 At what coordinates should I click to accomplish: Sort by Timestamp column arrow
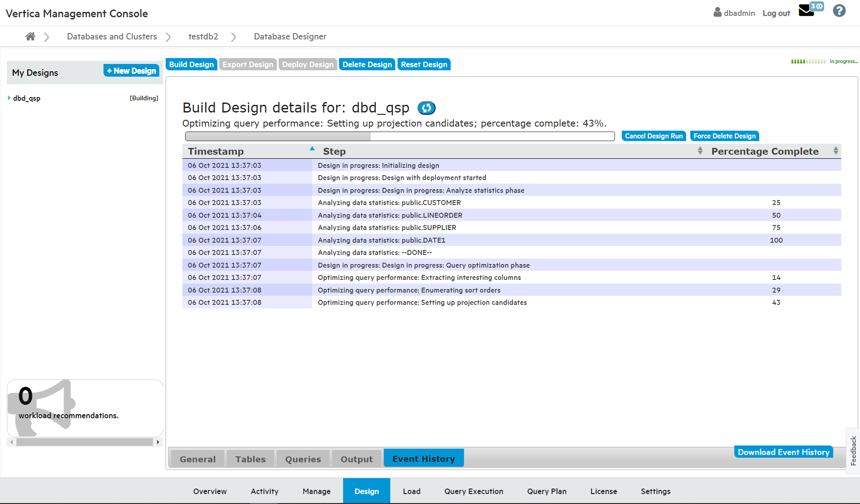[312, 148]
